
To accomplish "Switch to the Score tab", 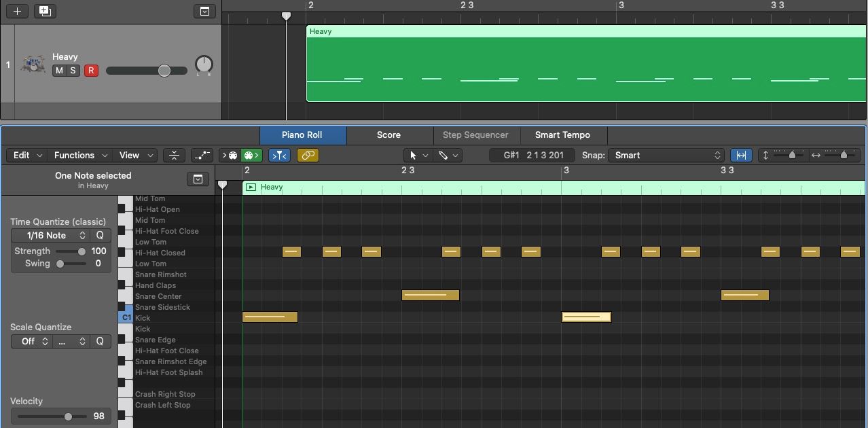I will (388, 135).
